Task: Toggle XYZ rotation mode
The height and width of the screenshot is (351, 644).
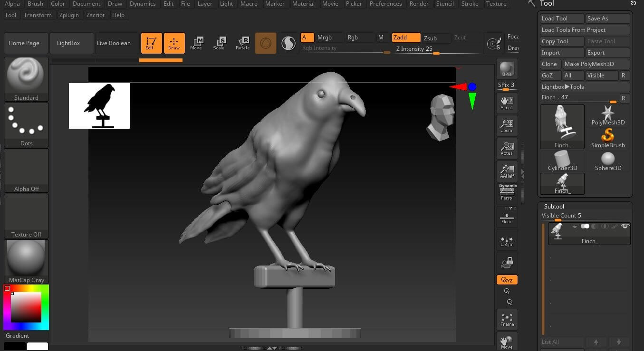Action: click(507, 280)
